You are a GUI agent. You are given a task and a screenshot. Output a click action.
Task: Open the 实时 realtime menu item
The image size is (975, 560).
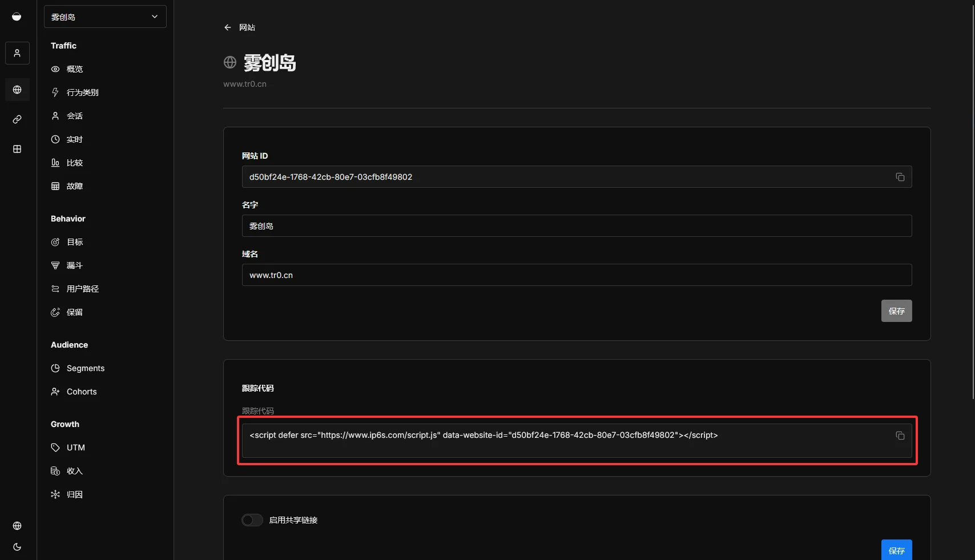74,139
